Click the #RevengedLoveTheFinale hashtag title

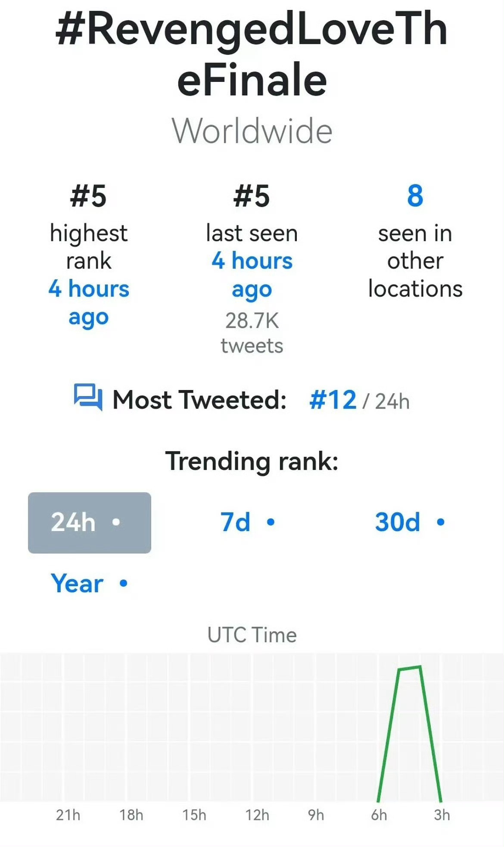[x=252, y=54]
